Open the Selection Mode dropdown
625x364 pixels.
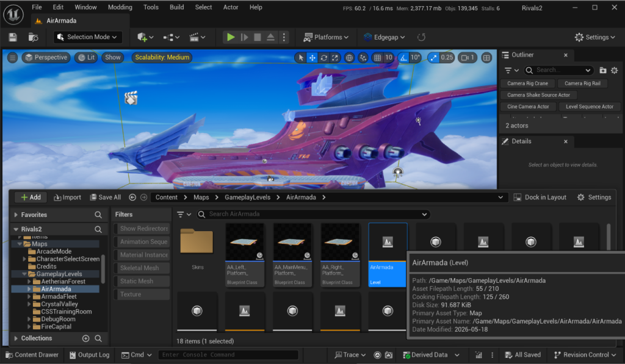tap(88, 37)
